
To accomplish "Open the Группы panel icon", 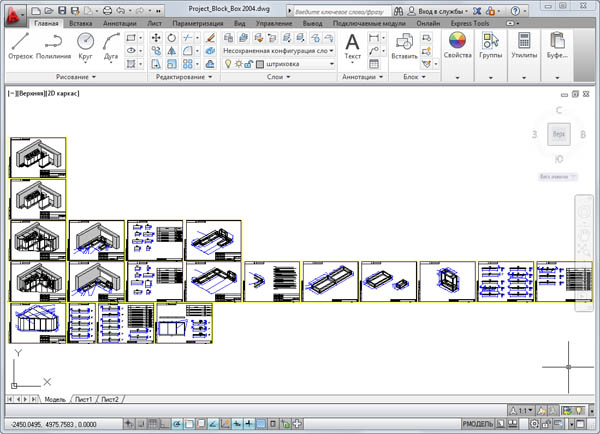I will 491,45.
